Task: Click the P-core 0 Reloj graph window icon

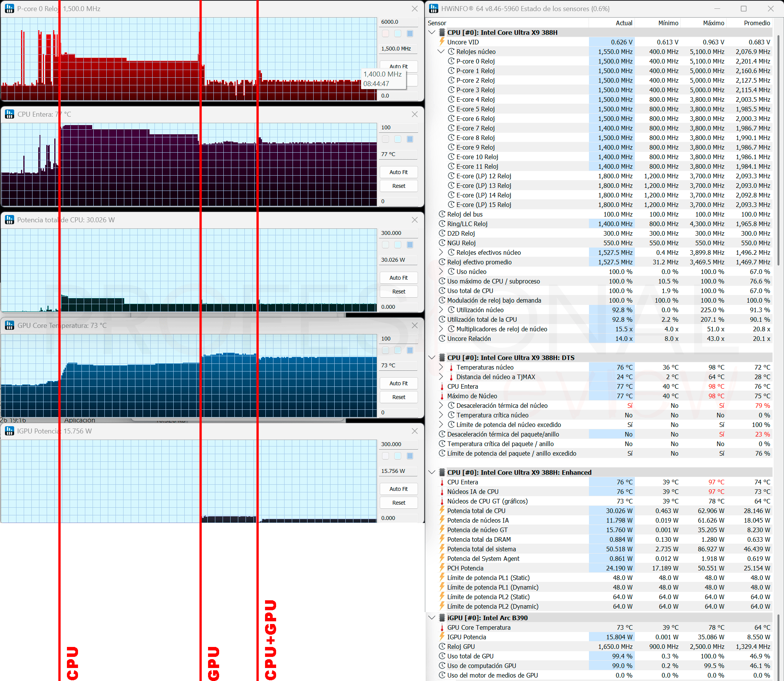Action: point(10,8)
